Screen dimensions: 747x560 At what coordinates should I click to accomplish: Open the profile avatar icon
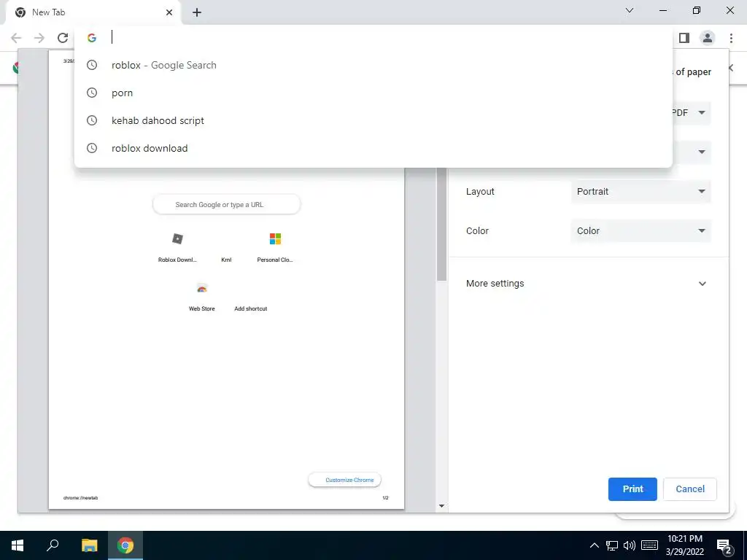pyautogui.click(x=708, y=38)
